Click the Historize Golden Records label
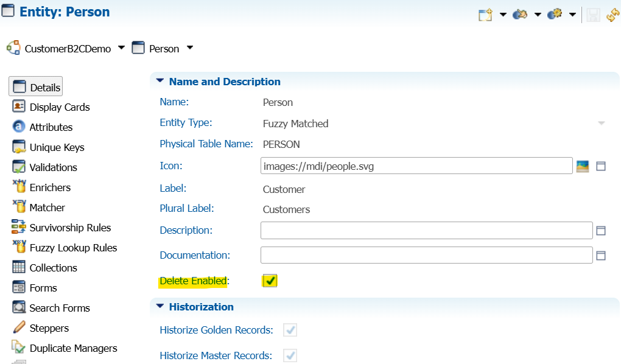 [216, 330]
